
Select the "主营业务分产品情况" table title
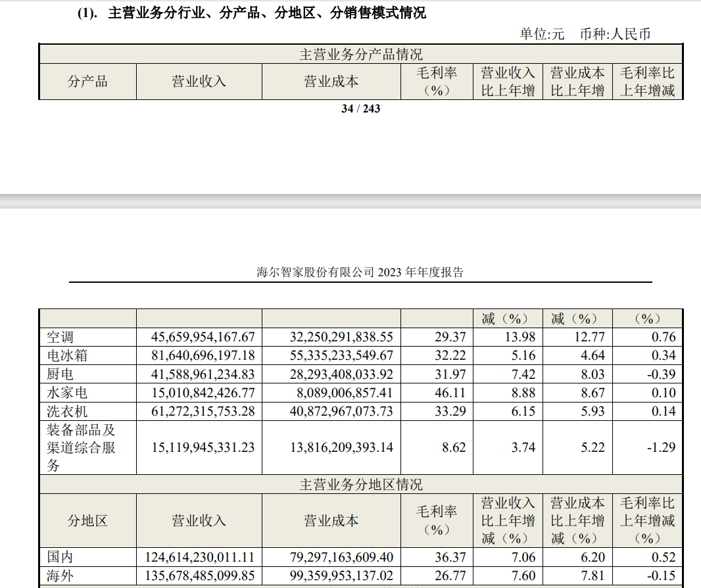(360, 55)
